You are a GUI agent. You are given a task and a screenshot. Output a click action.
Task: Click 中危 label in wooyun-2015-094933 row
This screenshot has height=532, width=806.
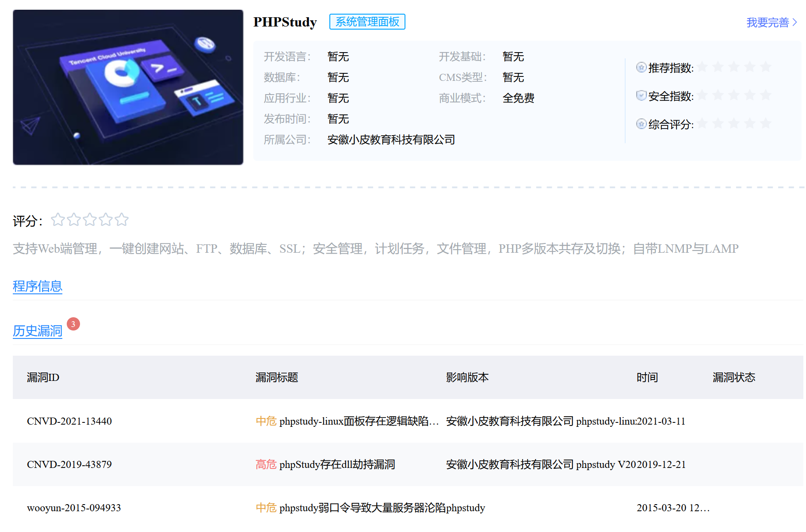tap(266, 508)
